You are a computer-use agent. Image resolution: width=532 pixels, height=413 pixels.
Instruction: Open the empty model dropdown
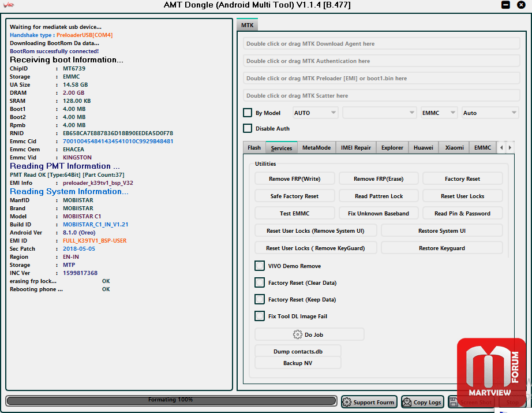379,113
